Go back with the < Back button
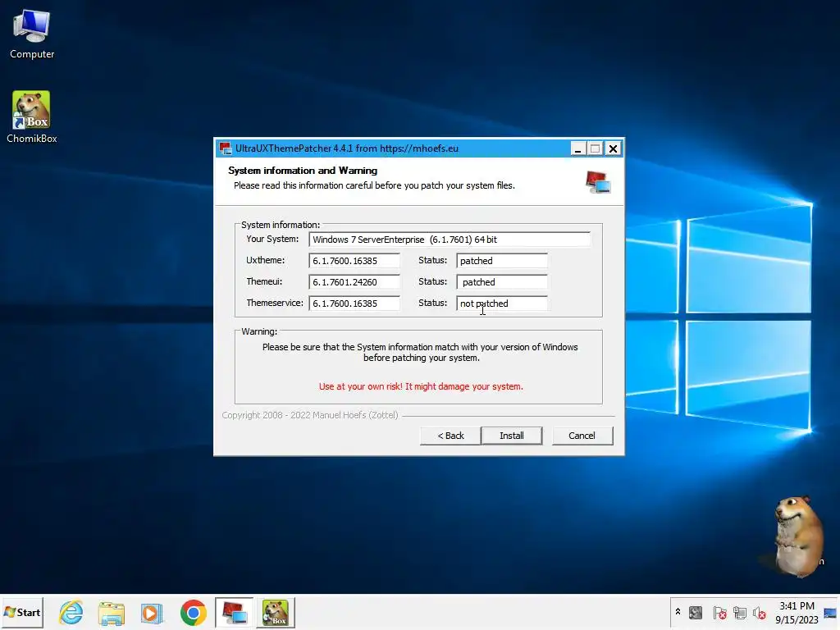The image size is (840, 630). tap(450, 436)
